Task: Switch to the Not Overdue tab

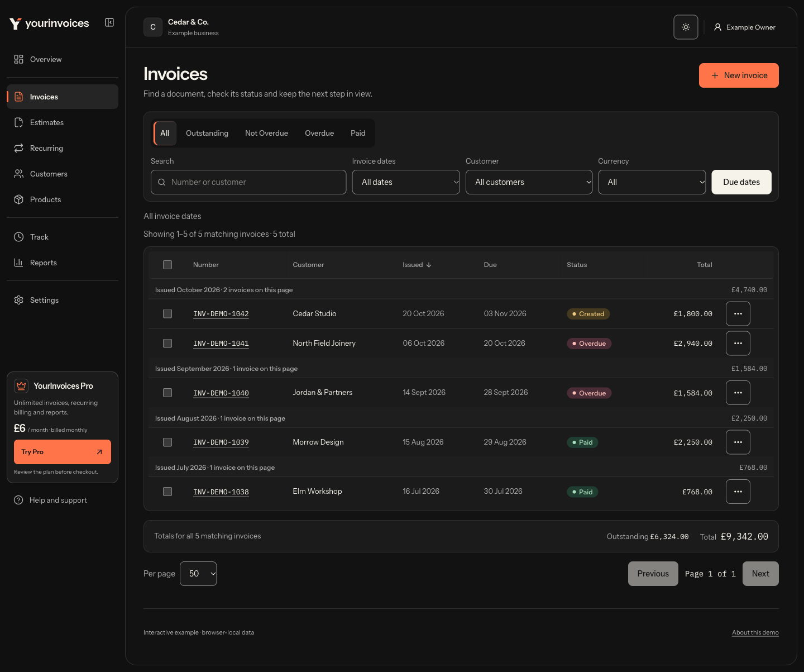Action: 266,133
